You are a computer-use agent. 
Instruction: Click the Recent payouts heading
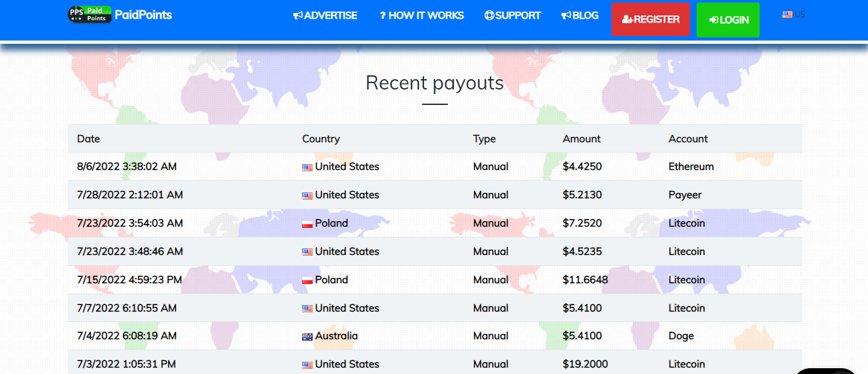point(435,83)
